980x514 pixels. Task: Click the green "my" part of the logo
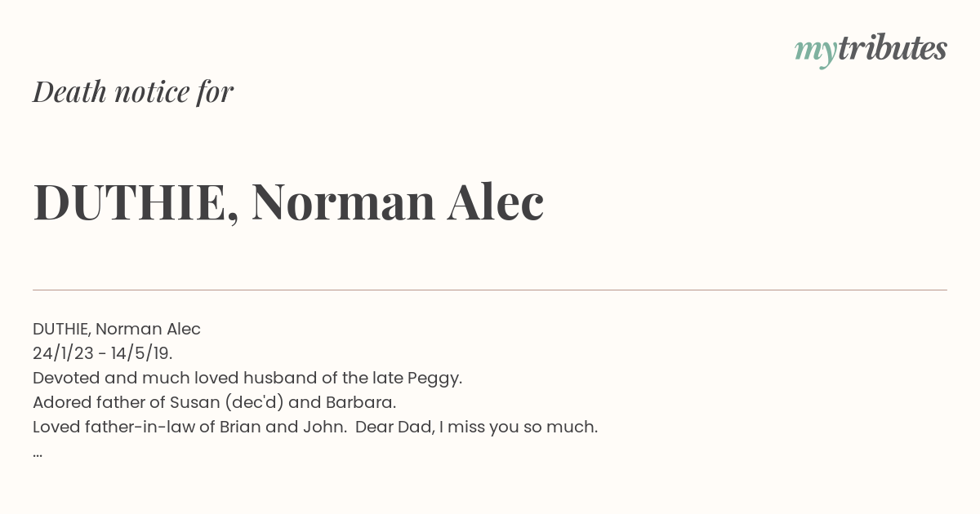(x=816, y=52)
